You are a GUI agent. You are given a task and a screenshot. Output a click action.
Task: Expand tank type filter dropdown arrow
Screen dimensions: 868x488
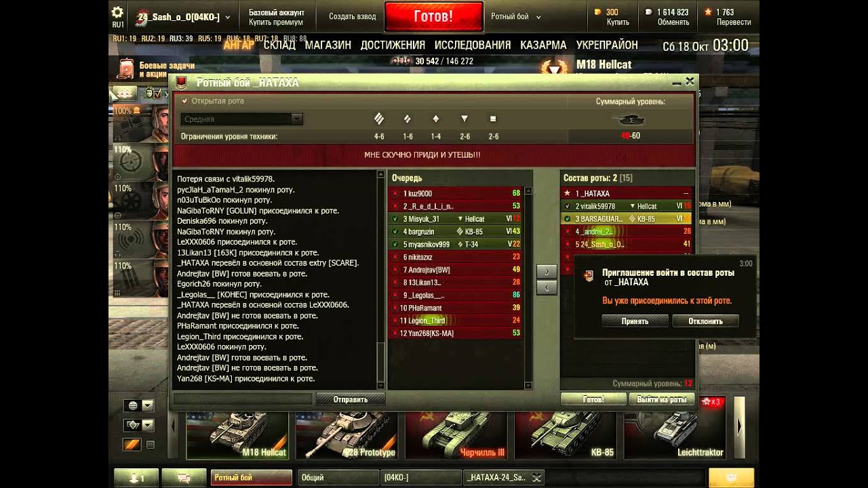pyautogui.click(x=147, y=425)
